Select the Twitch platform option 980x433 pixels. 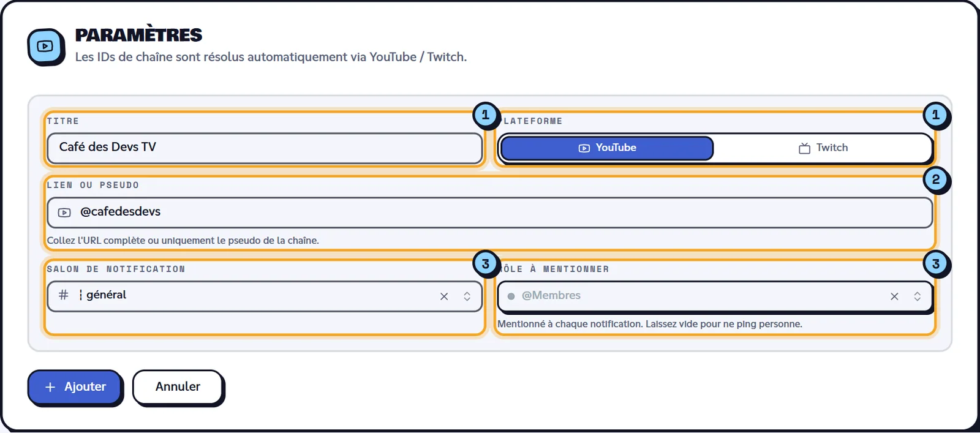(823, 148)
